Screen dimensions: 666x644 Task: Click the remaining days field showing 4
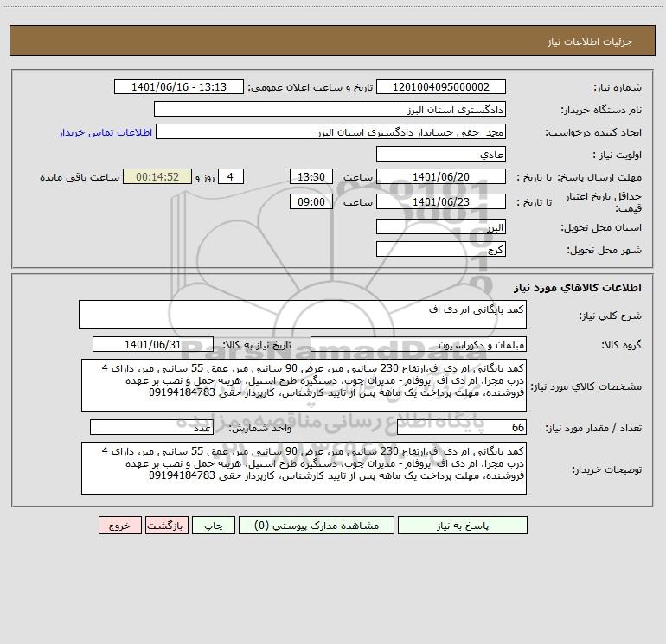click(231, 176)
